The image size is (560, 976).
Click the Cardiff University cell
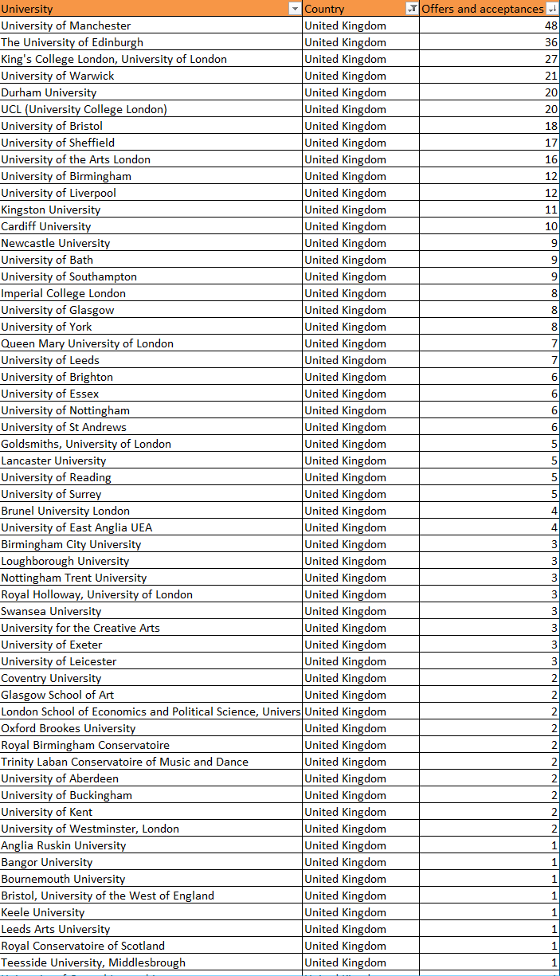[x=151, y=226]
